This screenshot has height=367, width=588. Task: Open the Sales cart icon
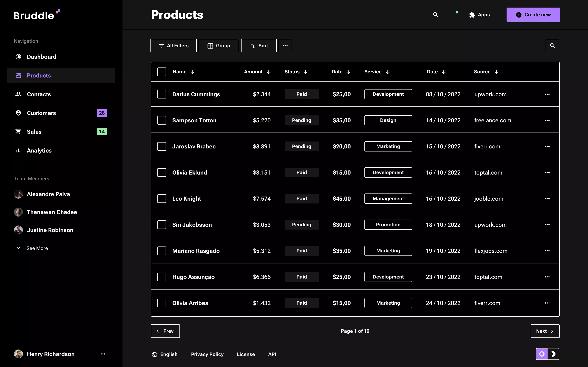18,132
